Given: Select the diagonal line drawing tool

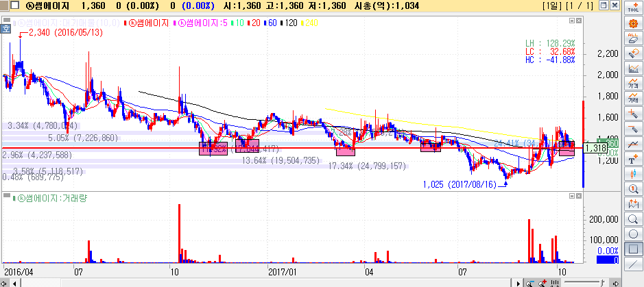Looking at the screenshot, I should pyautogui.click(x=634, y=264).
